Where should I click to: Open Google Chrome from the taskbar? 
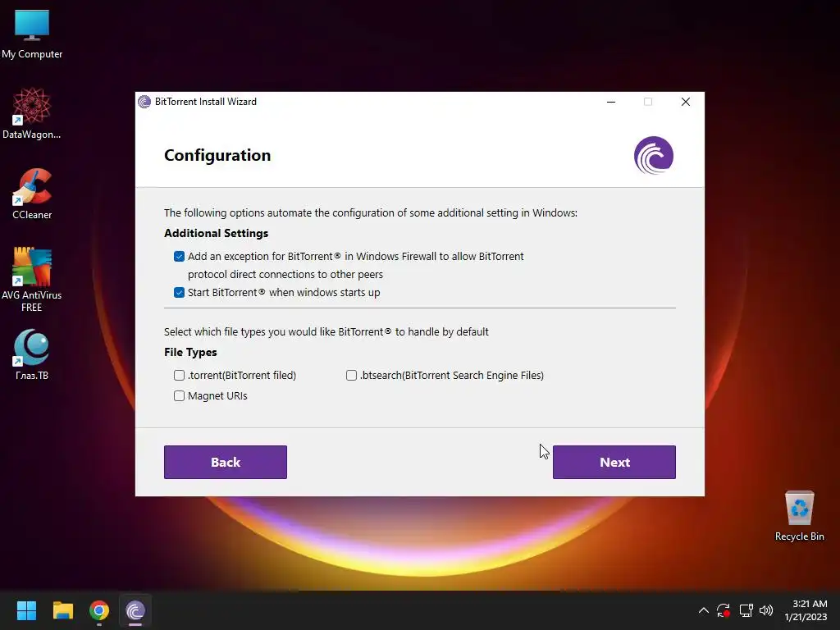[x=99, y=610]
